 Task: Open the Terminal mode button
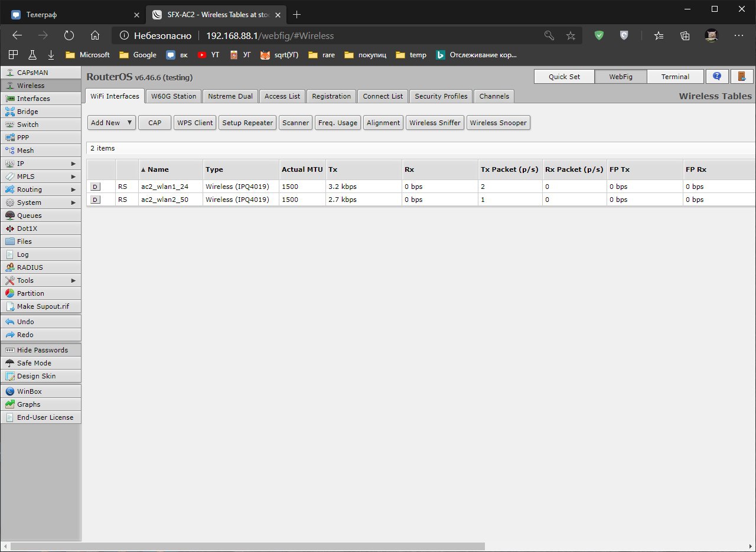675,77
